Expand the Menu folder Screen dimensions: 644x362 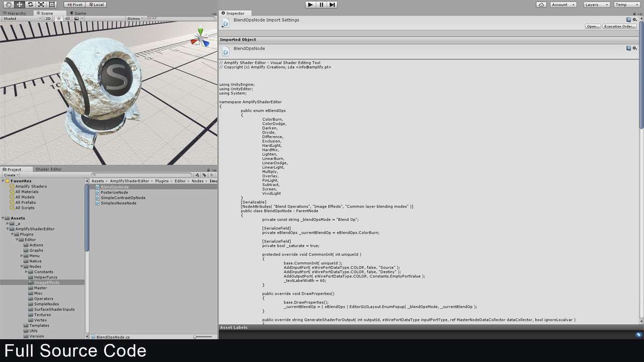[21, 256]
